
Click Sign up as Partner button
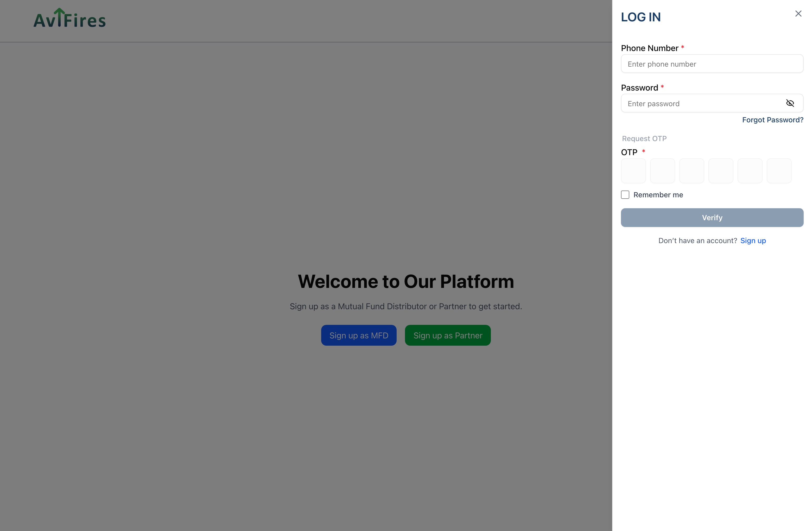pos(448,336)
